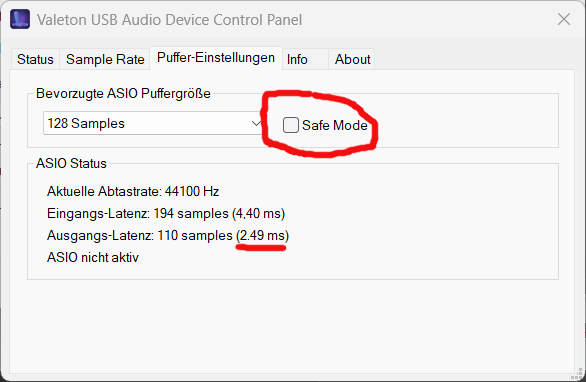The height and width of the screenshot is (382, 586).
Task: Go to the Info tab
Action: [305, 59]
